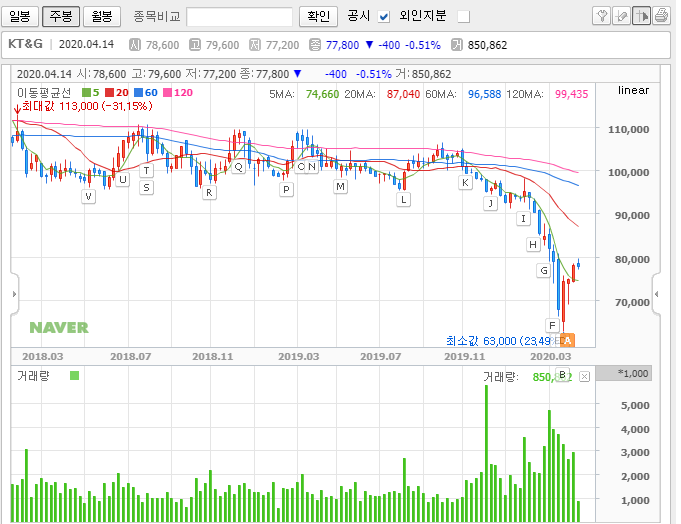Click the header volume 850,862 value
Image resolution: width=681 pixels, height=524 pixels.
(x=487, y=45)
